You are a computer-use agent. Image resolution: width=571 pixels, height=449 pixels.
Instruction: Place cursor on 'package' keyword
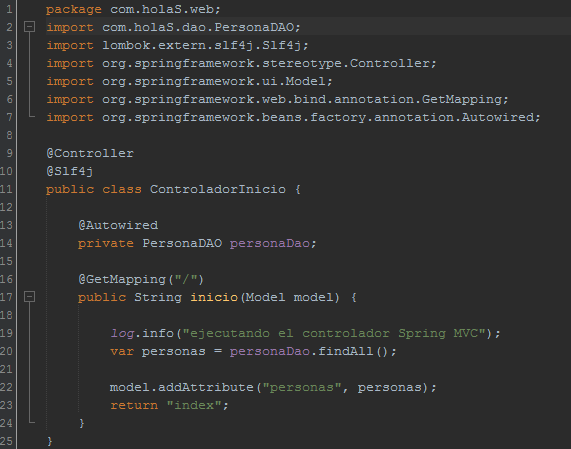tap(74, 10)
